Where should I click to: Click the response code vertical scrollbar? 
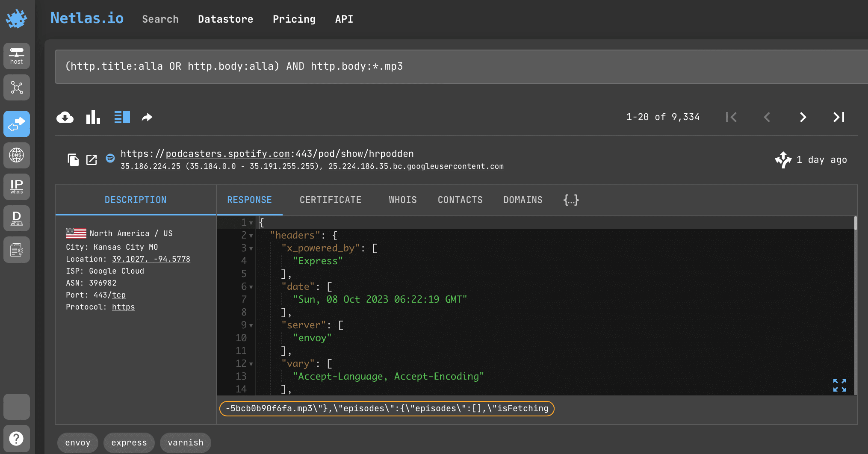click(x=855, y=224)
